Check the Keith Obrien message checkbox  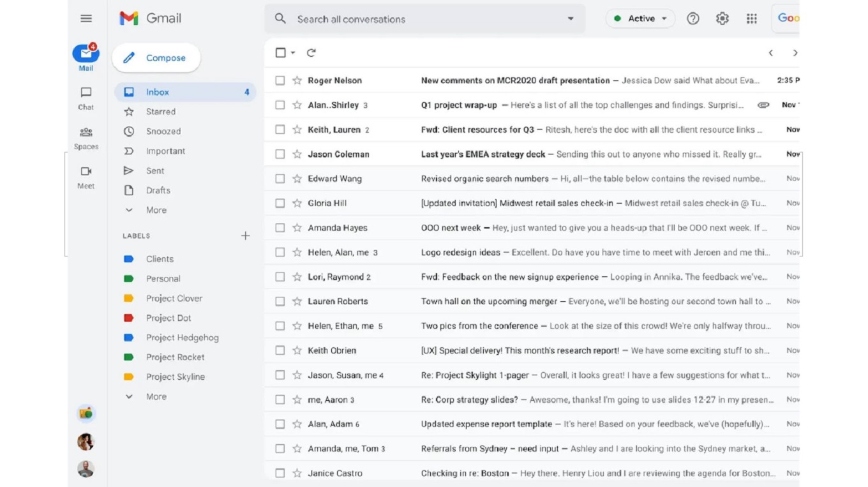(280, 350)
